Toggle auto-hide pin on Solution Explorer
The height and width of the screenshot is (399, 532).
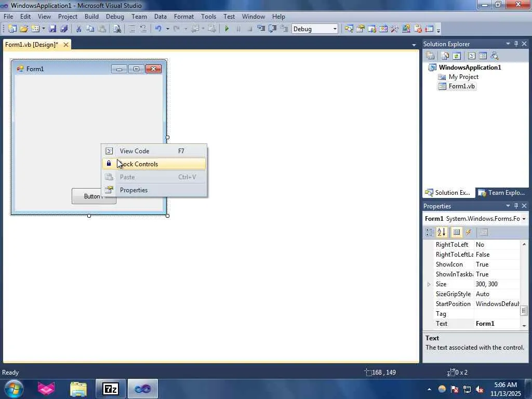coord(516,44)
